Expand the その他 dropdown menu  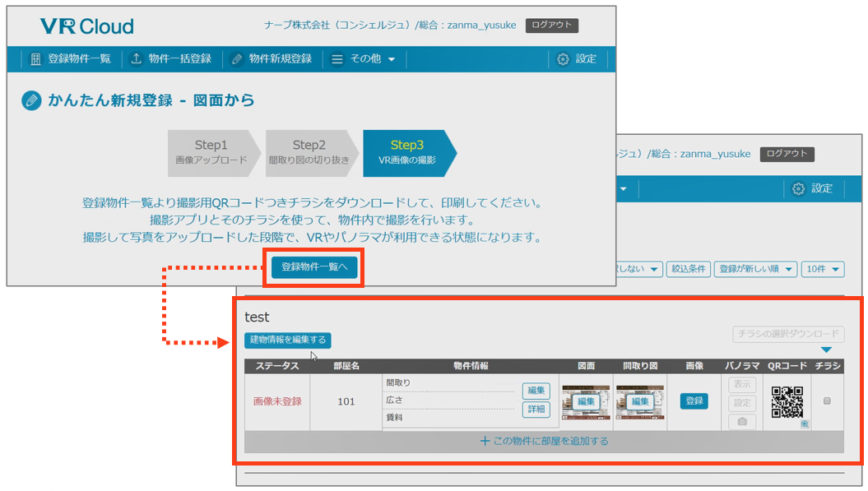coord(364,59)
